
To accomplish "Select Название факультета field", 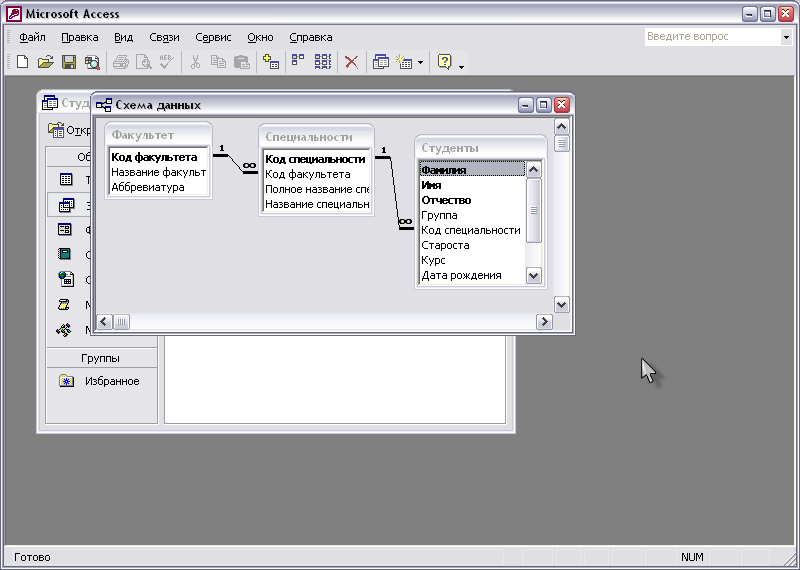I will (x=159, y=172).
